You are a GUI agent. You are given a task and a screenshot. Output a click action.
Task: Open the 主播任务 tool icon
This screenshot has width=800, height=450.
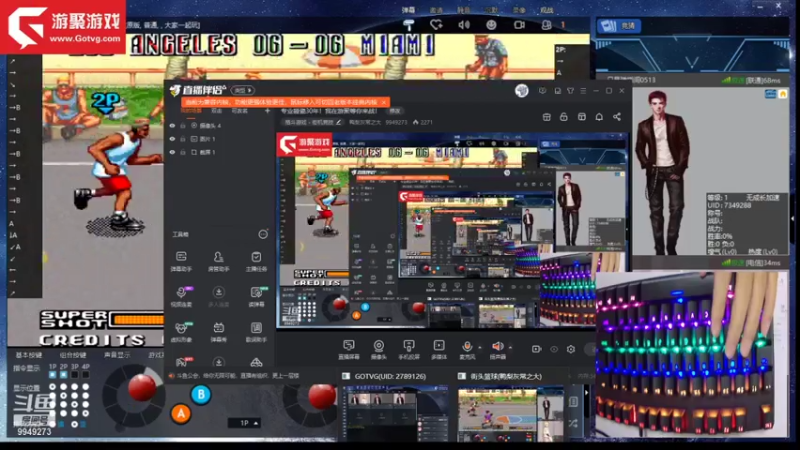click(x=256, y=260)
